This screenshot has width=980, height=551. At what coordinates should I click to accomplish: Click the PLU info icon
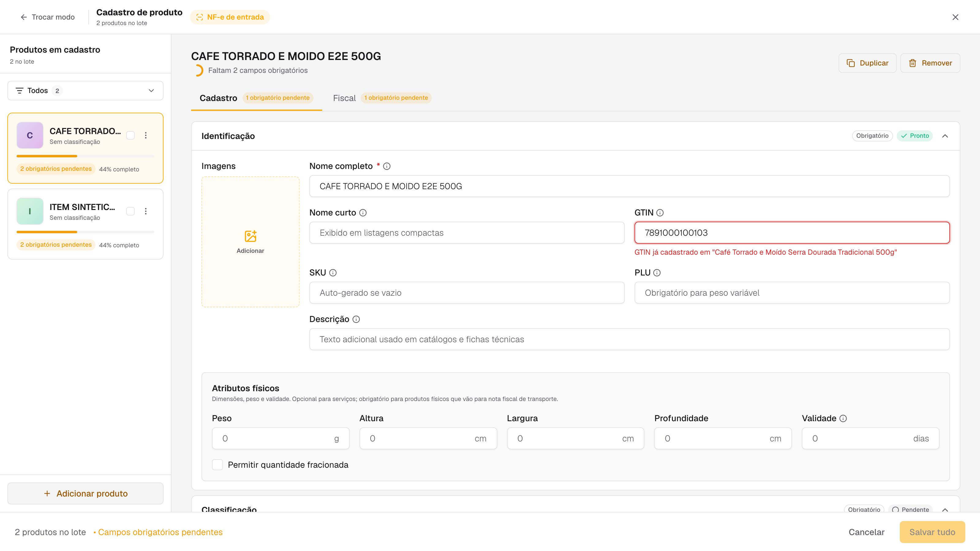point(657,273)
